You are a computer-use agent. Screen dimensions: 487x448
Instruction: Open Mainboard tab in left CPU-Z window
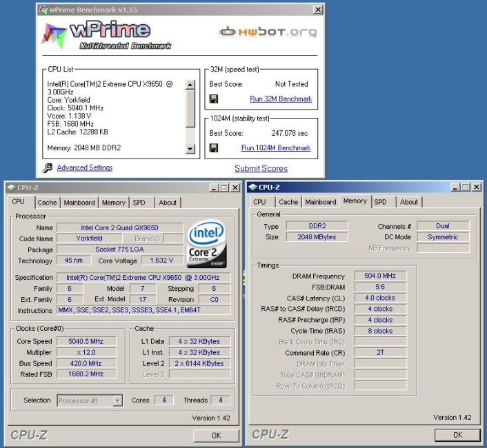79,203
